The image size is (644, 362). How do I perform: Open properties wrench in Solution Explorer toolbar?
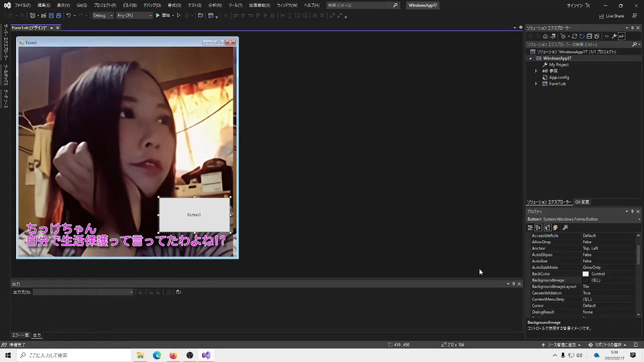(614, 36)
